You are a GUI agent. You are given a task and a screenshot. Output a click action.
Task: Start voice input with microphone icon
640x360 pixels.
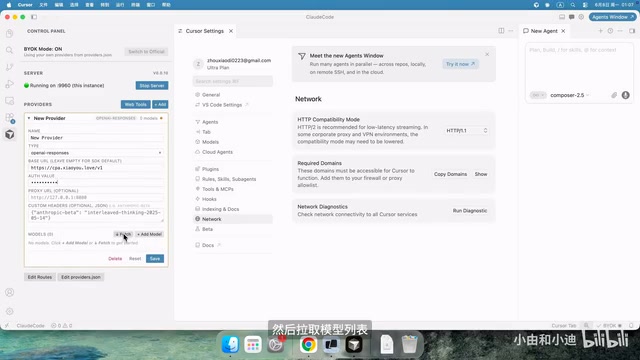click(625, 95)
